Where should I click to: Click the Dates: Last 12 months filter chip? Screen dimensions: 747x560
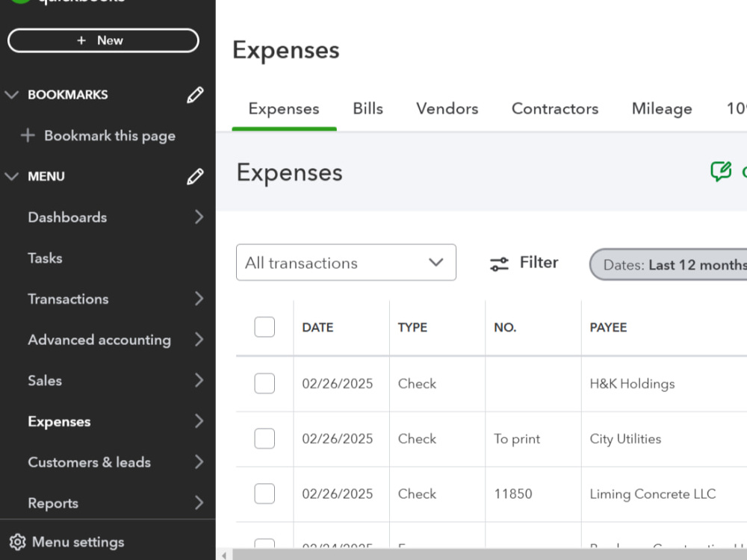coord(669,264)
